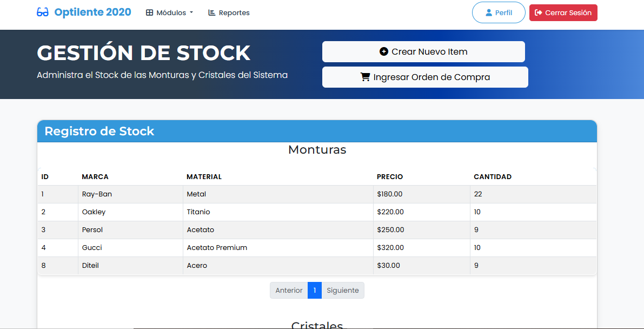Select the Diteil brand cell
This screenshot has height=329, width=644.
(x=130, y=266)
